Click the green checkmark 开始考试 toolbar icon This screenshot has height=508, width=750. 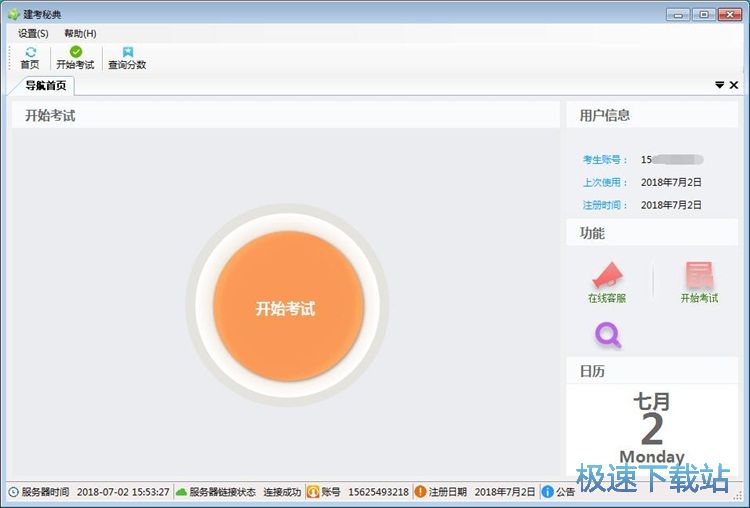click(x=76, y=52)
